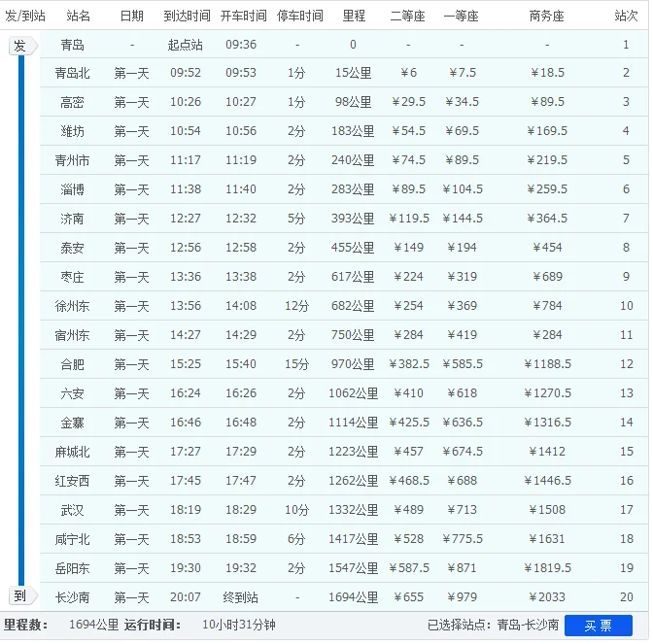Click the 站名 column header
The width and height of the screenshot is (653, 644).
click(78, 16)
